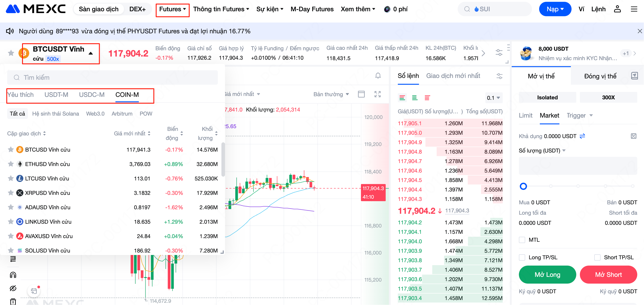Switch to USDC-M tab
644x305 pixels.
92,95
